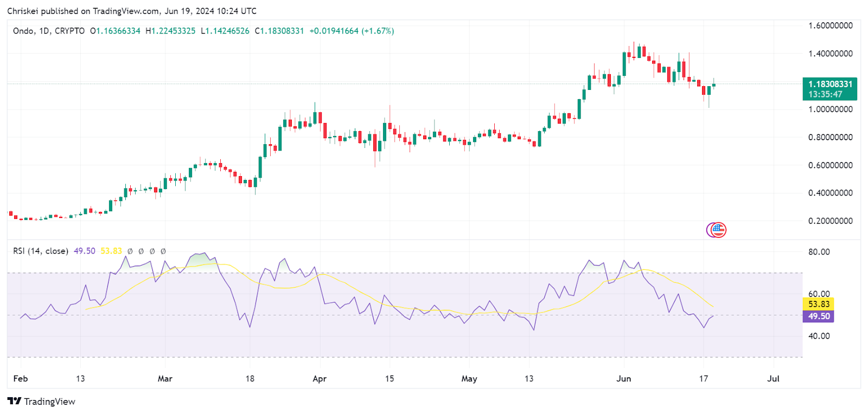Click the Feb date axis label

click(x=20, y=379)
